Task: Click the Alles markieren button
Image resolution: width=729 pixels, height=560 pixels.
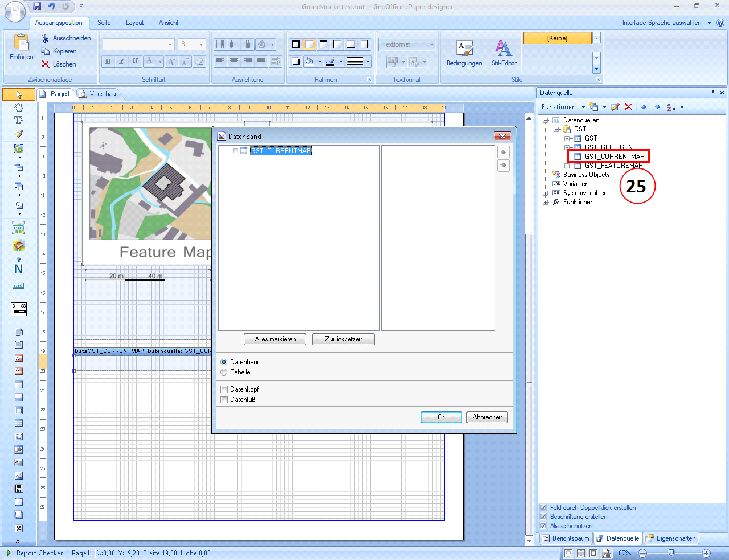Action: click(x=275, y=339)
